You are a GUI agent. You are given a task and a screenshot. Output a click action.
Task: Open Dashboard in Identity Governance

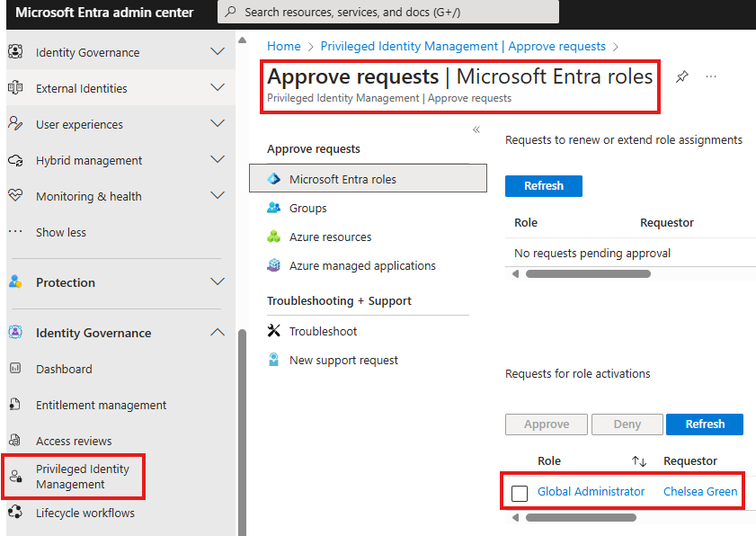(64, 369)
